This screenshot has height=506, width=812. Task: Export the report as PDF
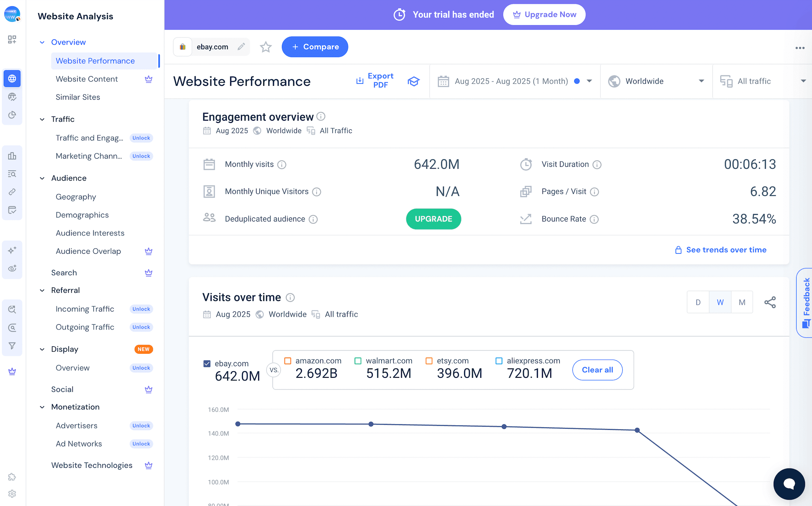tap(375, 81)
